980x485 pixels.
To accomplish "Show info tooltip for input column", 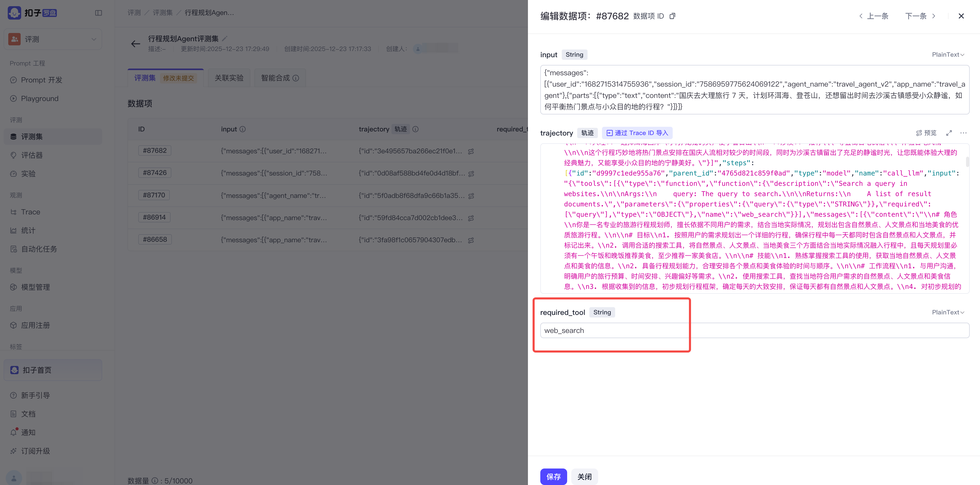I will 243,129.
